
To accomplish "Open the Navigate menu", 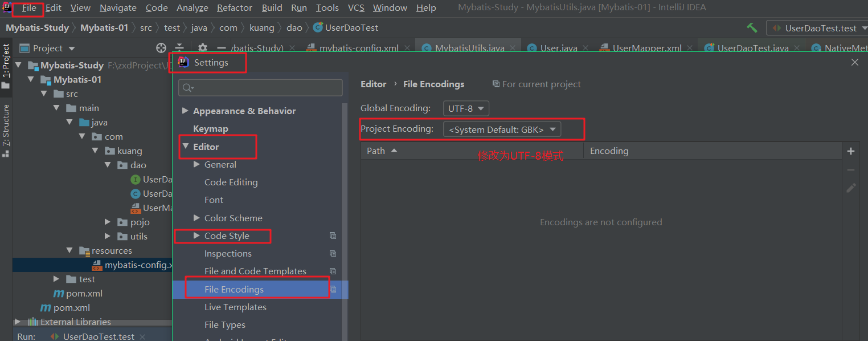I will pos(118,8).
